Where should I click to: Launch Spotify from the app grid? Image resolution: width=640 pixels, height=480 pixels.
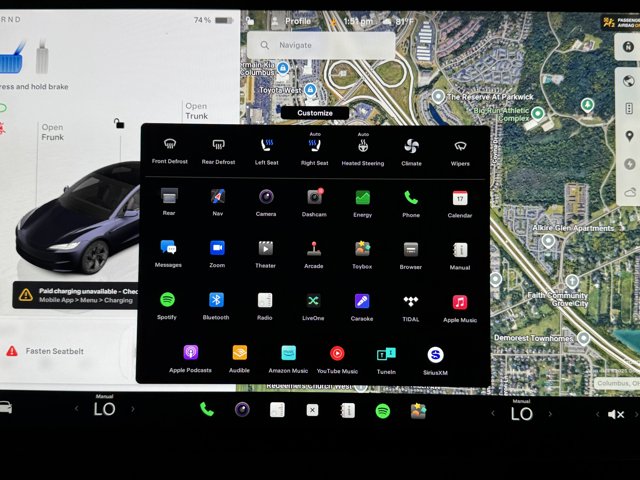click(167, 306)
